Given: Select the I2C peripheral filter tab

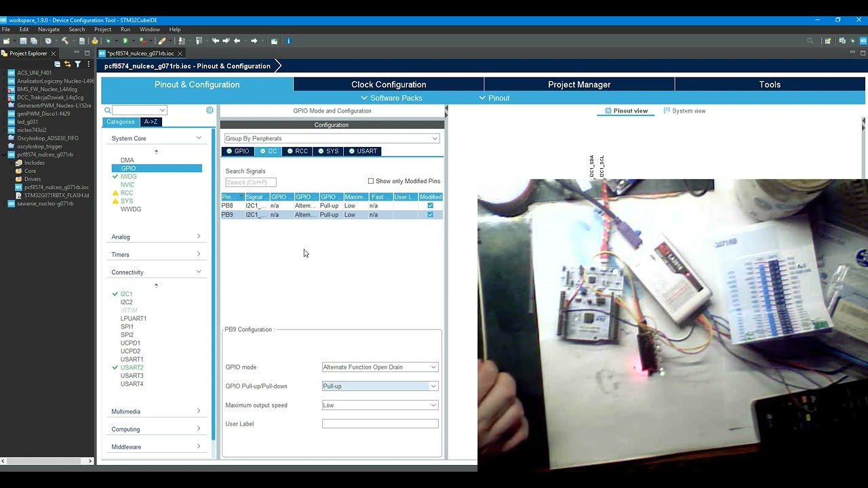Looking at the screenshot, I should coord(269,151).
